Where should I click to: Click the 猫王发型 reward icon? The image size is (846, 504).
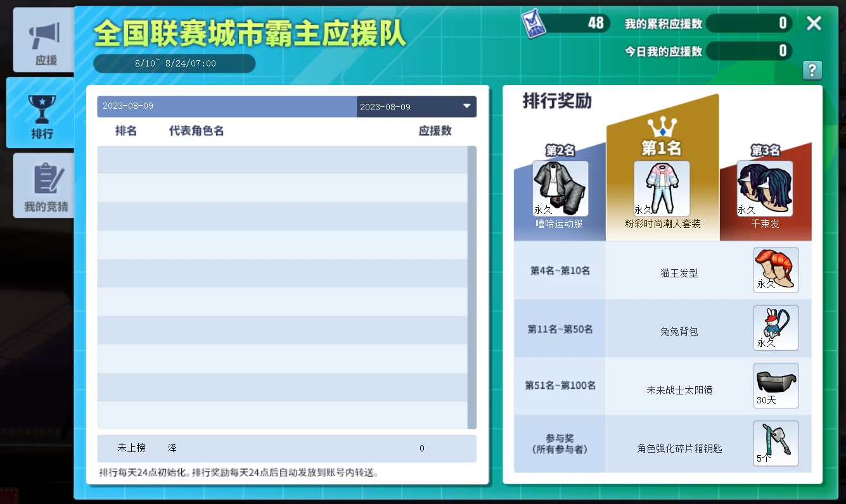(776, 270)
